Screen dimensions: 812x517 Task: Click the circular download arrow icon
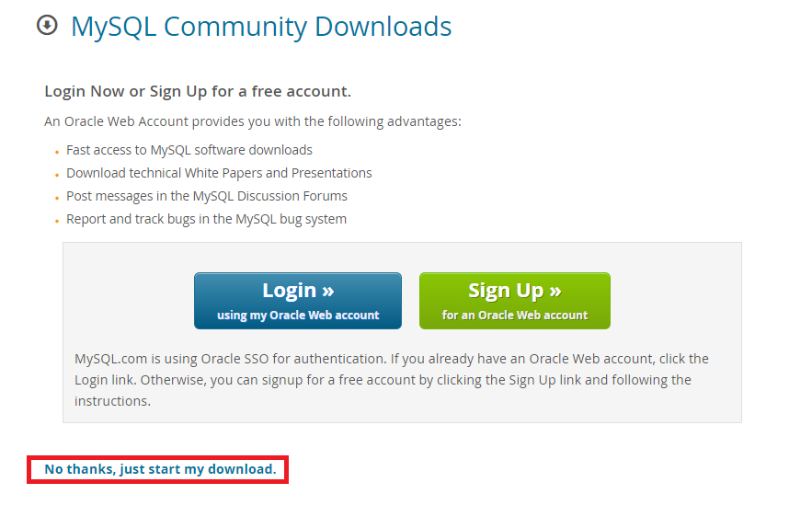[x=47, y=25]
